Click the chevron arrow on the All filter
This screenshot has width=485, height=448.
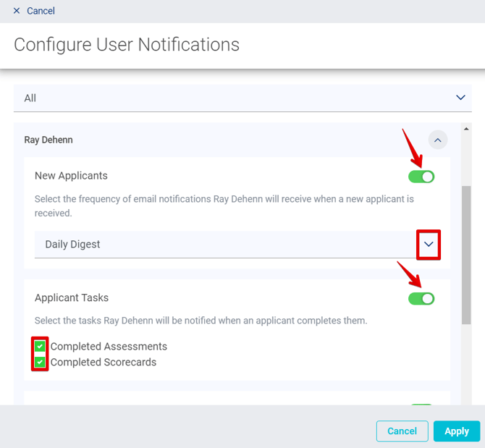coord(460,98)
